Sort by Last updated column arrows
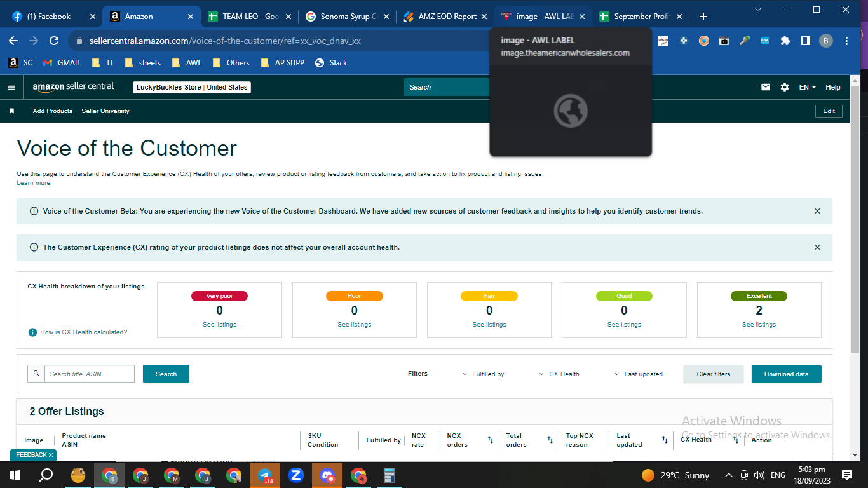The width and height of the screenshot is (868, 488). point(665,440)
